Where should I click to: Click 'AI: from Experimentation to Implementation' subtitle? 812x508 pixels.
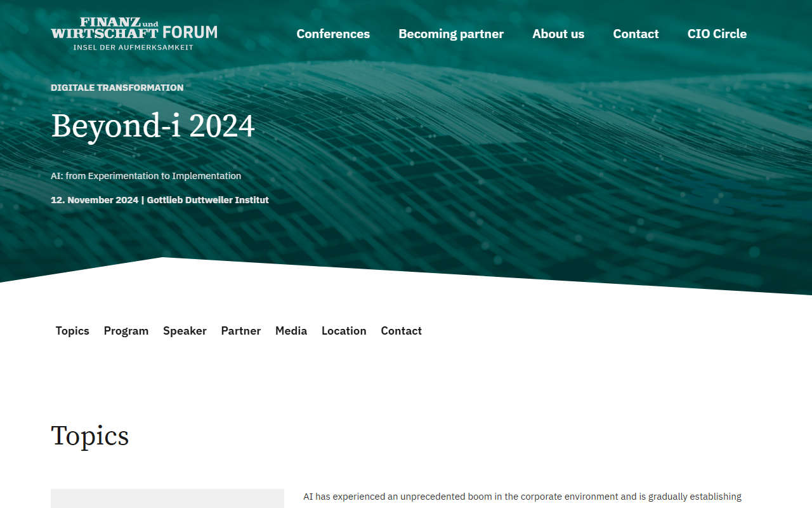(x=146, y=176)
